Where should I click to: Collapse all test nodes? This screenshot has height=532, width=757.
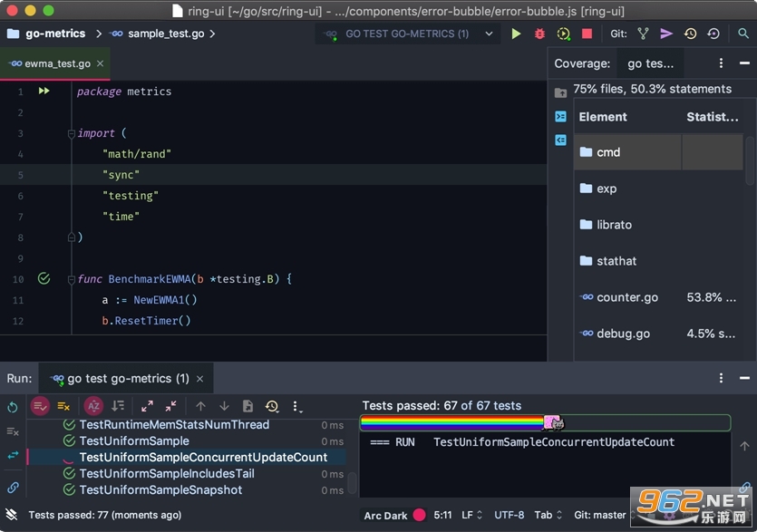(171, 407)
